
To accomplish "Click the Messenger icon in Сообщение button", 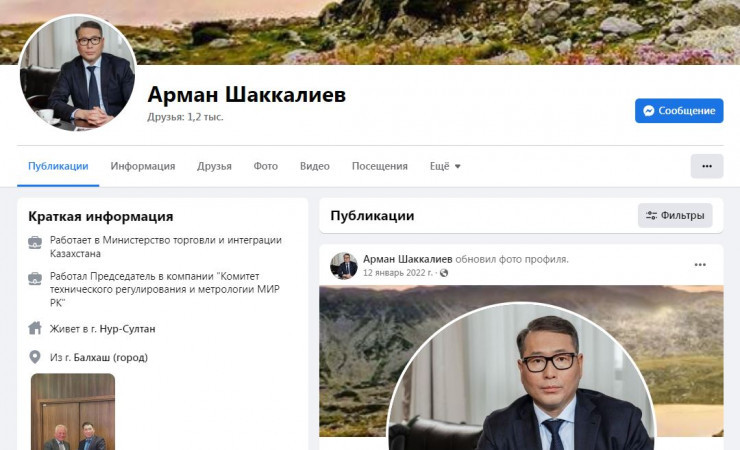I will click(x=648, y=110).
